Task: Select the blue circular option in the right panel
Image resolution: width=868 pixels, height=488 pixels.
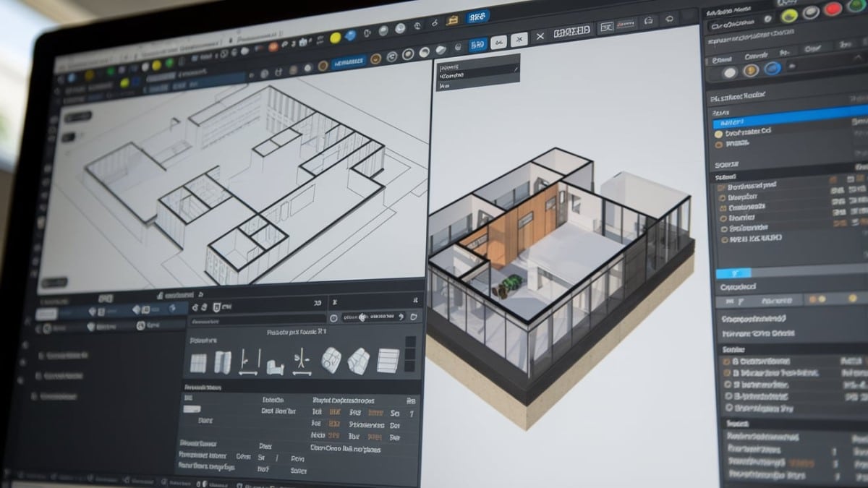Action: [x=773, y=69]
